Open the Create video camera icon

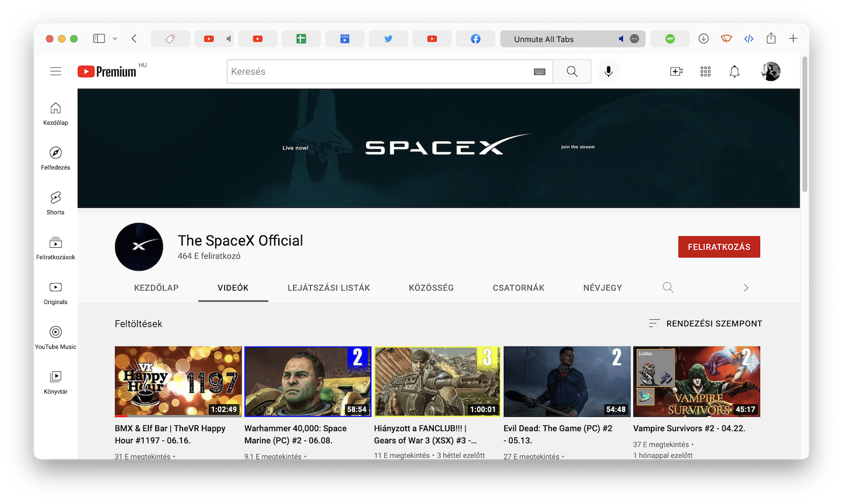676,71
